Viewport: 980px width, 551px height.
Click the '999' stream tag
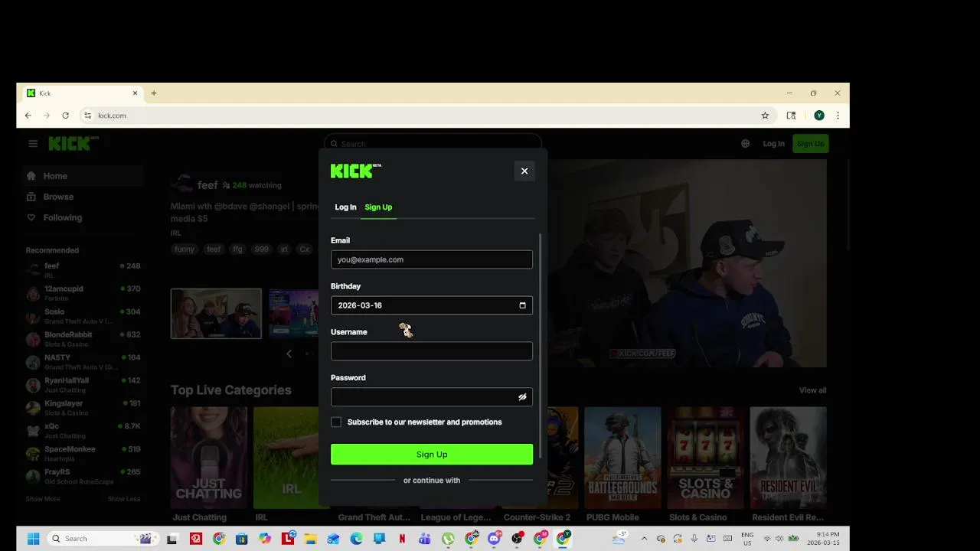click(262, 249)
